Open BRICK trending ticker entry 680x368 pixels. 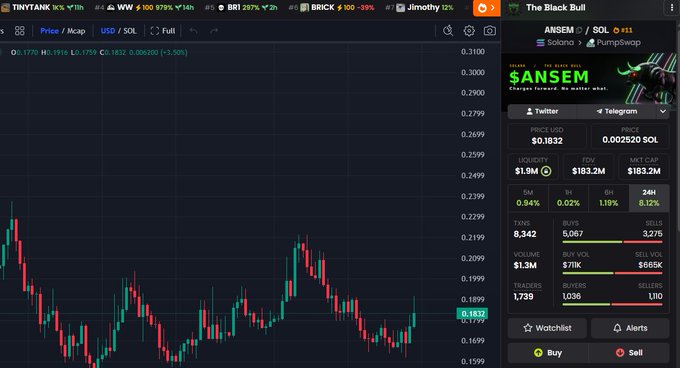(x=331, y=7)
